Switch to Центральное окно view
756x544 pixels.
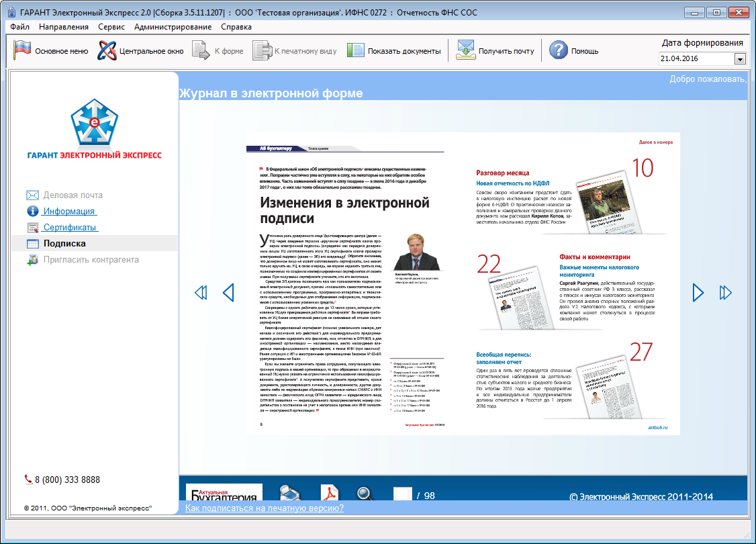[x=140, y=50]
